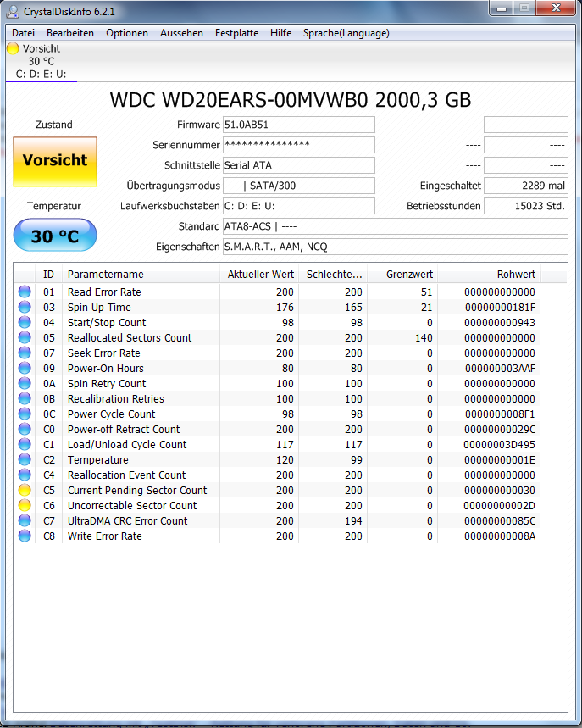582x728 pixels.
Task: Click yellow warning icon for Uncorrectable Sector Count
Action: [25, 505]
